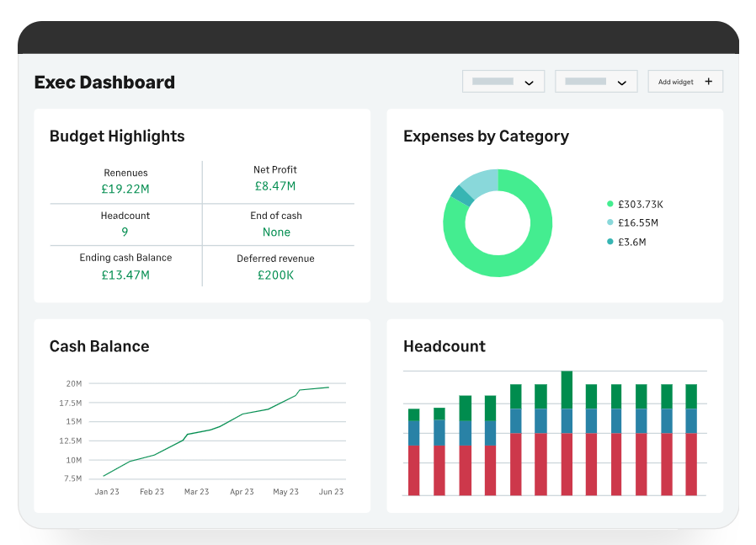Click the plus icon on Add widget
This screenshot has height=545, width=756.
(x=708, y=82)
